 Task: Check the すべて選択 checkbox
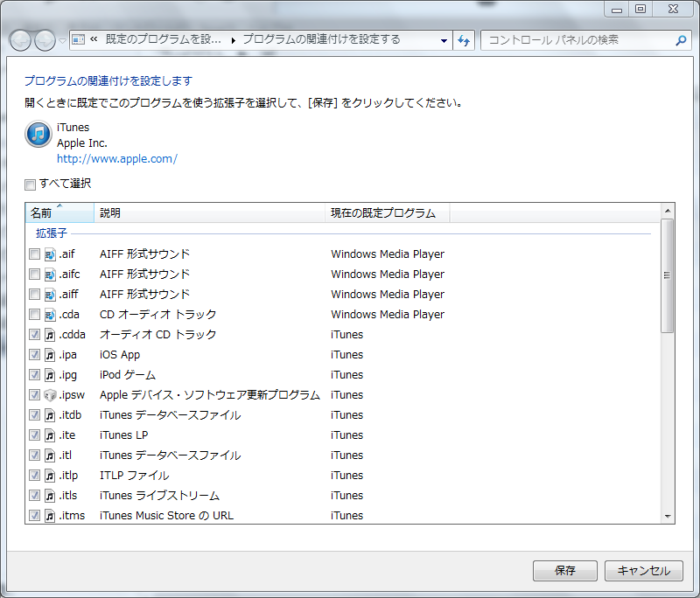point(30,184)
